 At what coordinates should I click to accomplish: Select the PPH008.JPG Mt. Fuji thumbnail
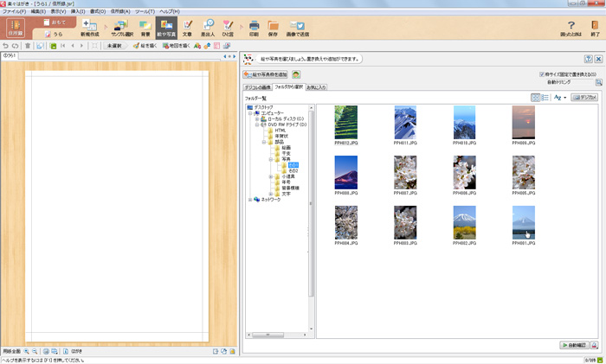346,172
